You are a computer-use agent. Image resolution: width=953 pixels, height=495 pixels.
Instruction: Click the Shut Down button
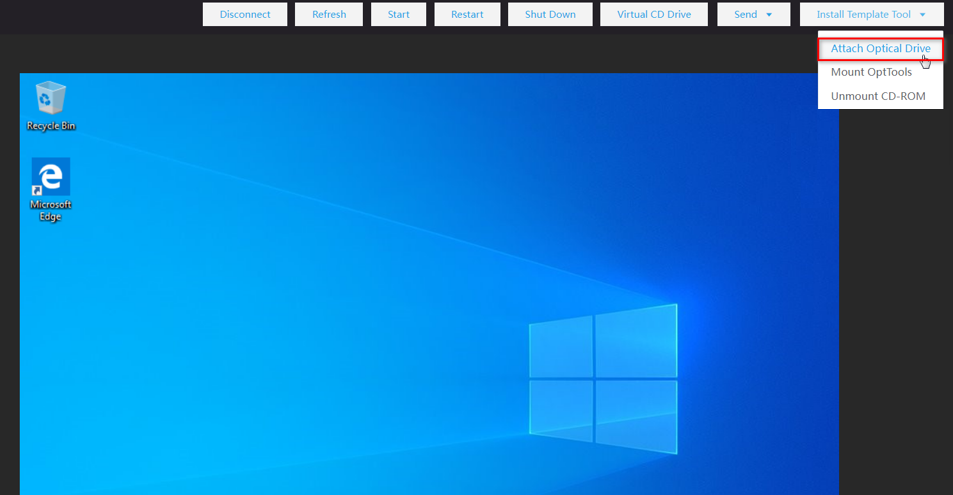point(550,15)
